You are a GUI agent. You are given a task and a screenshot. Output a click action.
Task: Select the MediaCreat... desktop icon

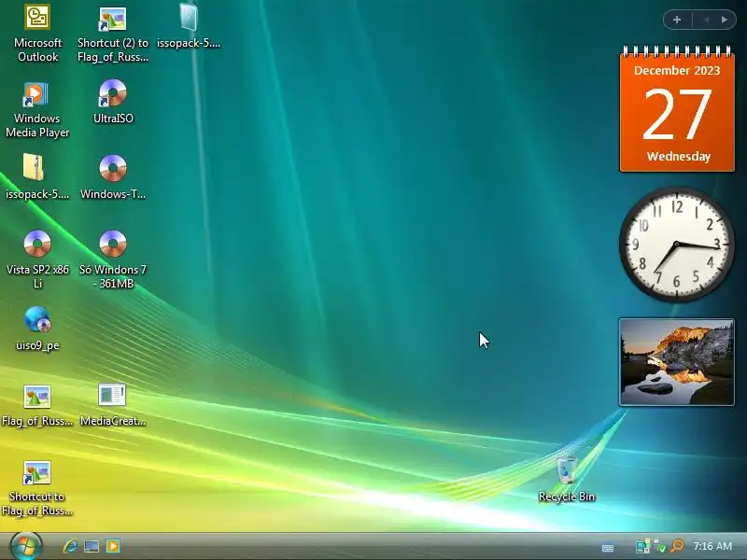tap(113, 405)
